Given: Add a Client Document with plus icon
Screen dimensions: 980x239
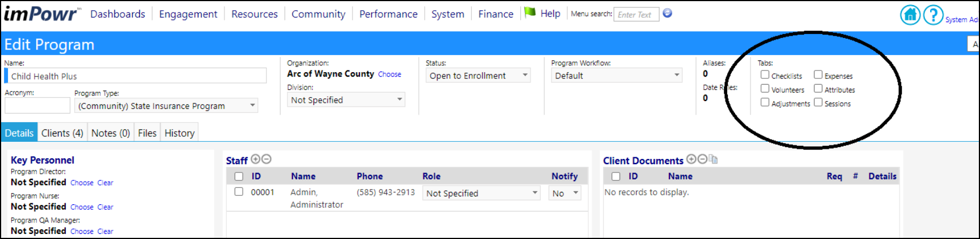Looking at the screenshot, I should tap(691, 160).
